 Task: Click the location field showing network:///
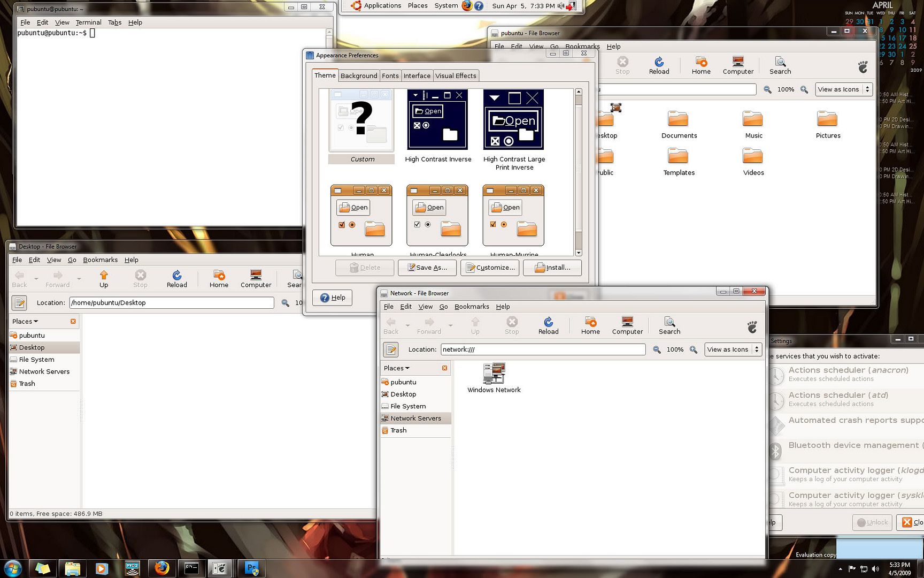pyautogui.click(x=542, y=349)
